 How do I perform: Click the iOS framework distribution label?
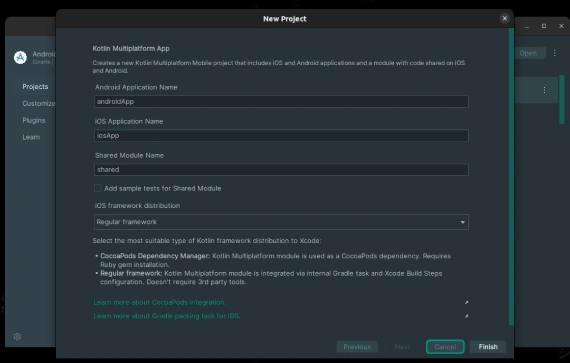(137, 206)
